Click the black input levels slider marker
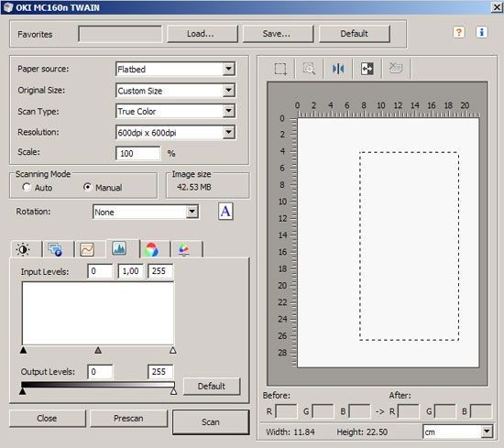 point(23,350)
